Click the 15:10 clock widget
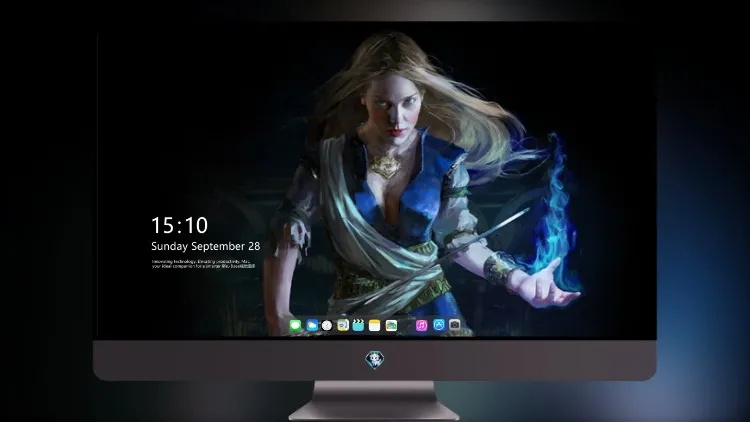 click(179, 225)
